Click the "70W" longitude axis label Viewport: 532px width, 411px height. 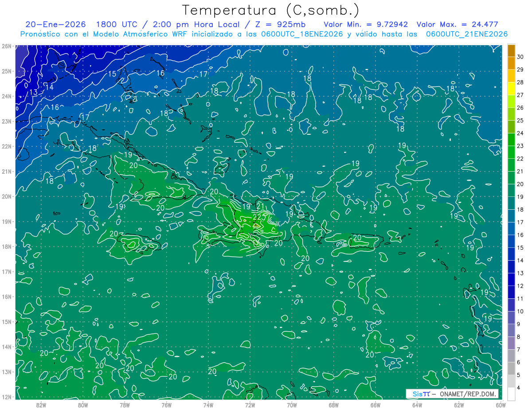click(x=292, y=405)
